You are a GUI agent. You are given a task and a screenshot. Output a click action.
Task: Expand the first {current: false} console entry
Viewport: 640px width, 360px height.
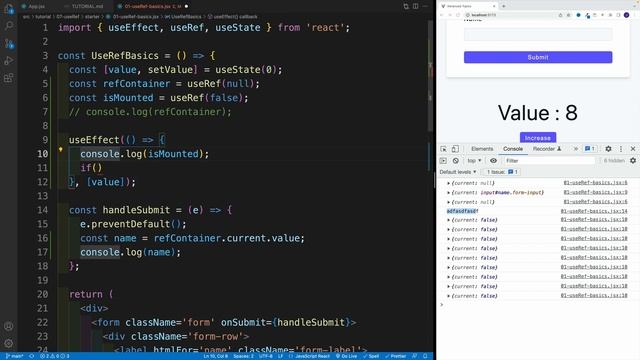[x=448, y=220]
